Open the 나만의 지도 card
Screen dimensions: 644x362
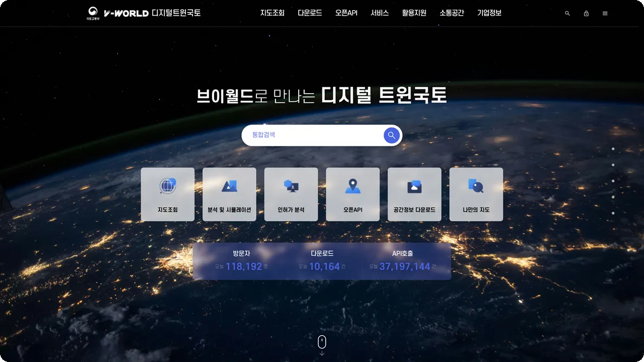(476, 194)
